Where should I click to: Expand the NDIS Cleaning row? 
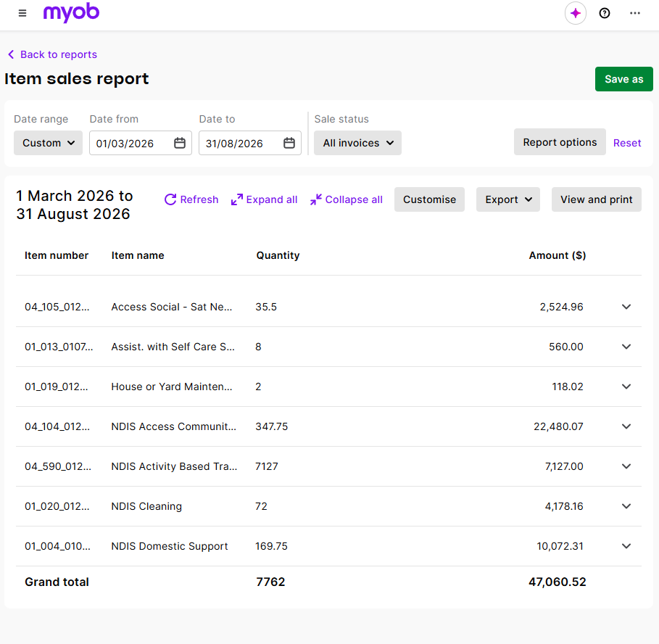[626, 506]
